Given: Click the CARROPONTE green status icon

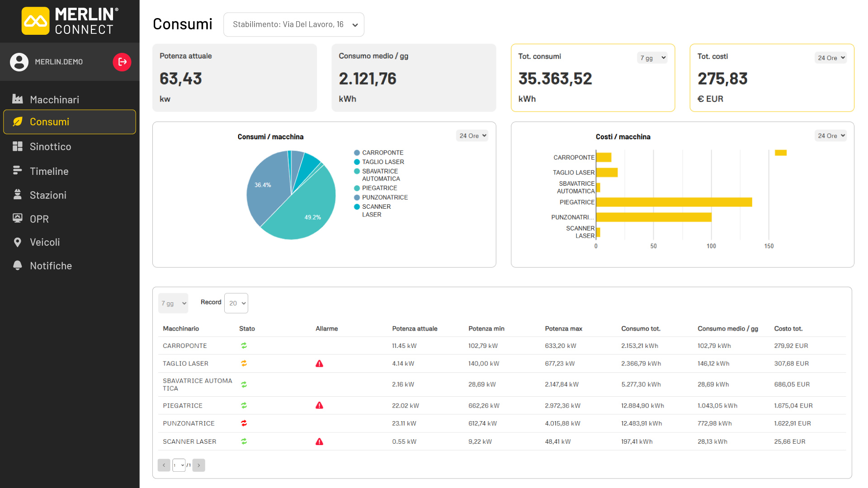Looking at the screenshot, I should (x=244, y=346).
